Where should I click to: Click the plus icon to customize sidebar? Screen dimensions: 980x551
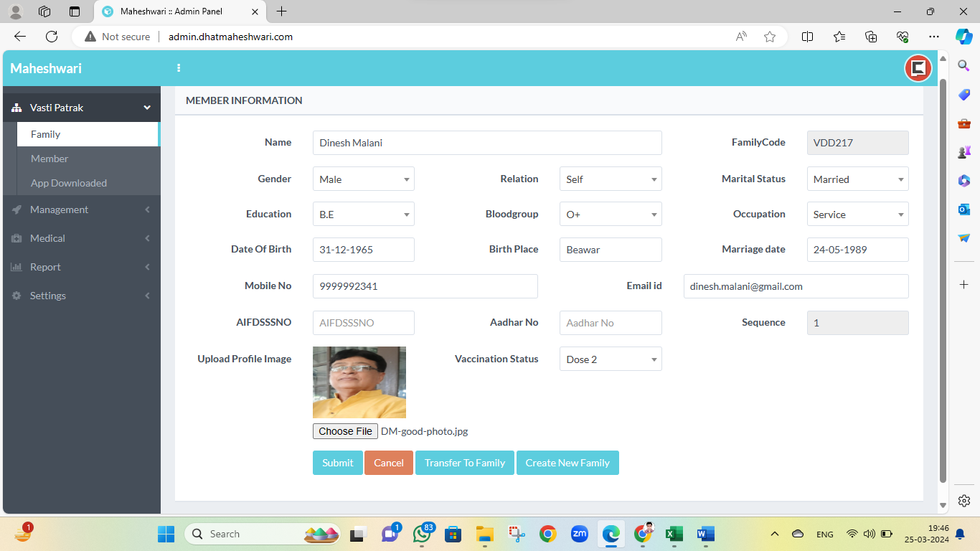click(x=964, y=285)
